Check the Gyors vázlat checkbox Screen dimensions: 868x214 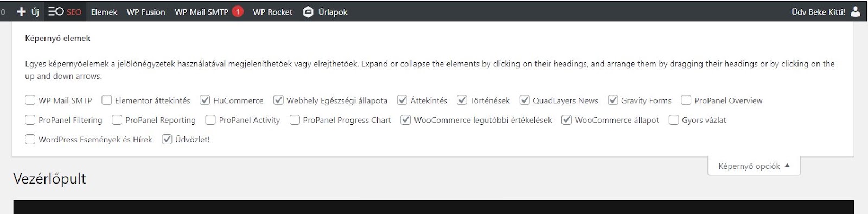[674, 119]
